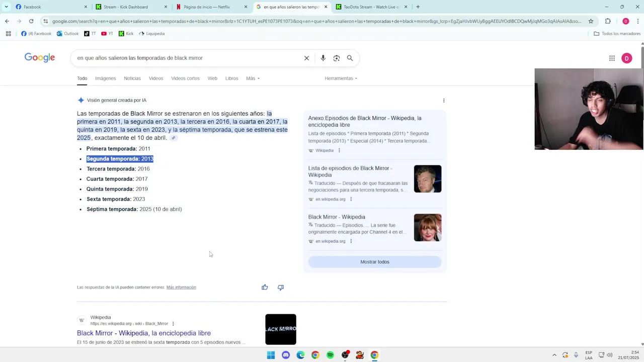Open AI overview three-dot options
This screenshot has height=362, width=644.
(x=444, y=101)
